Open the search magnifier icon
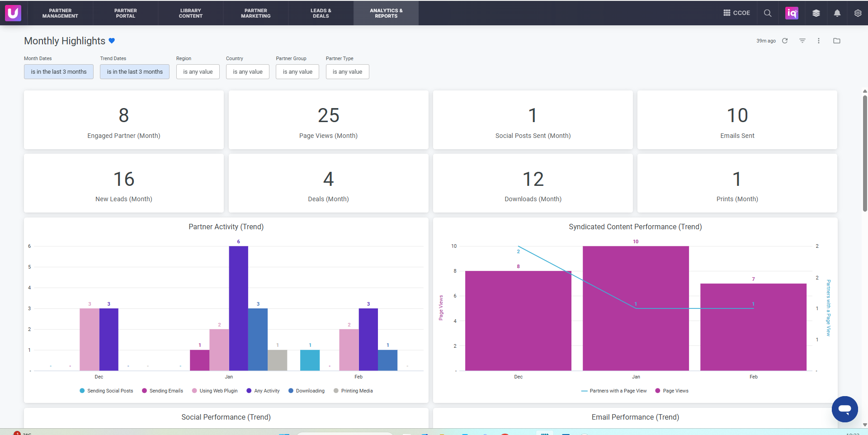 click(x=768, y=13)
